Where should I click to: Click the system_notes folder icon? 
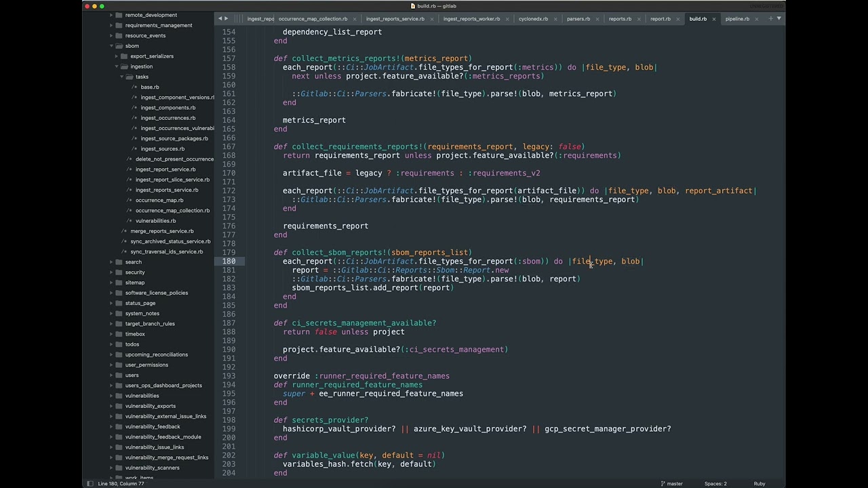119,313
